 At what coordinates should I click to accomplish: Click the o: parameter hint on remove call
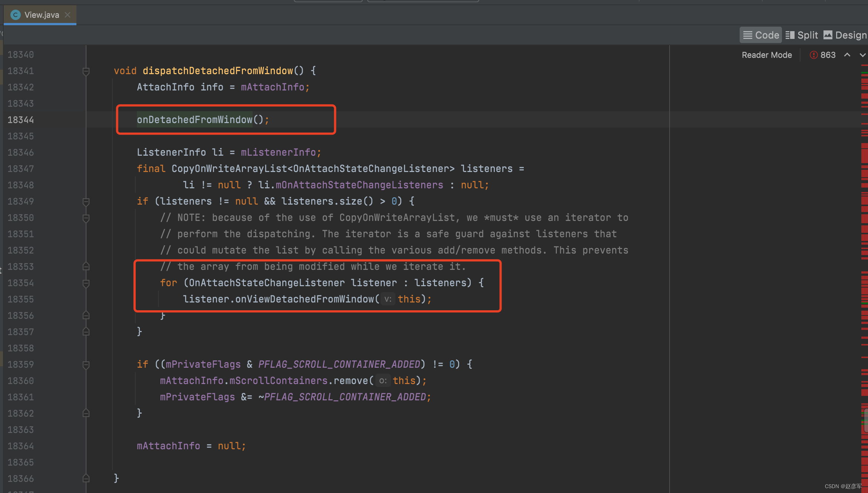382,381
